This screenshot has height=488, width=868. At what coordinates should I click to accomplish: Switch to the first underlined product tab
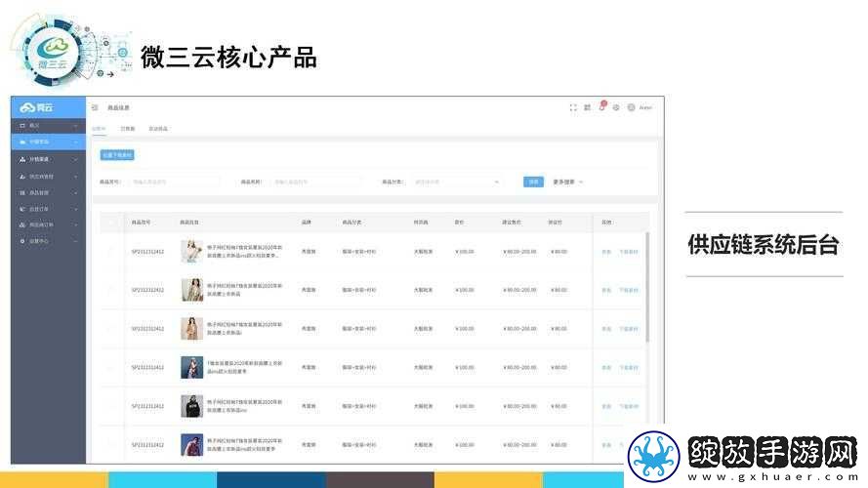[99, 129]
